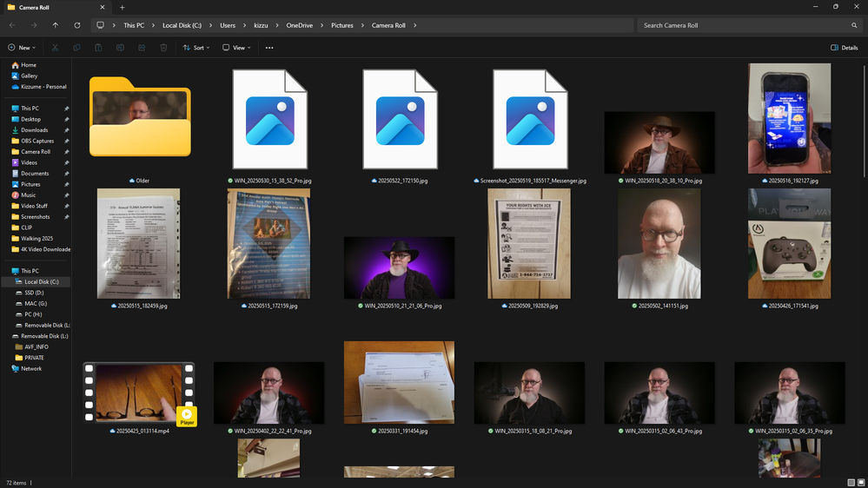The height and width of the screenshot is (488, 868).
Task: Click the Pictures breadcrumb in address bar
Action: click(342, 25)
